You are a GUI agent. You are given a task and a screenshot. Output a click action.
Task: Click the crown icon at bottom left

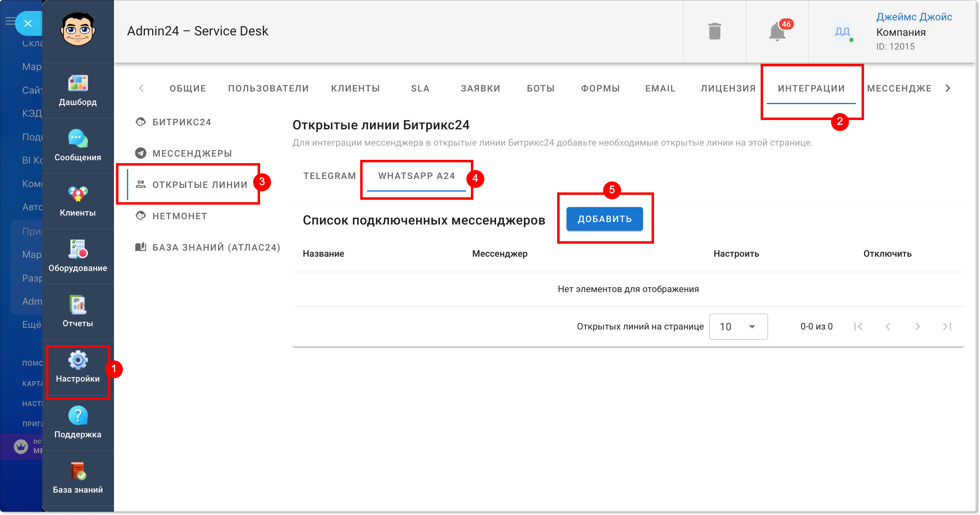click(x=21, y=446)
